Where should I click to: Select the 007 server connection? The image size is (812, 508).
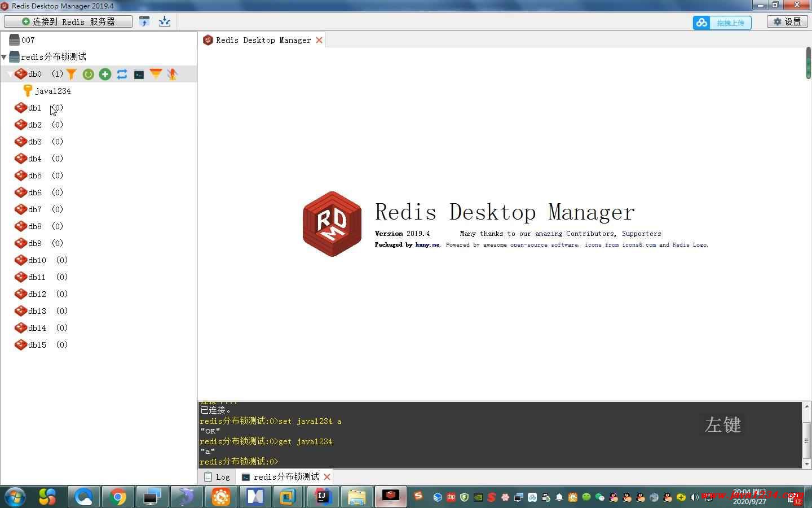(28, 40)
